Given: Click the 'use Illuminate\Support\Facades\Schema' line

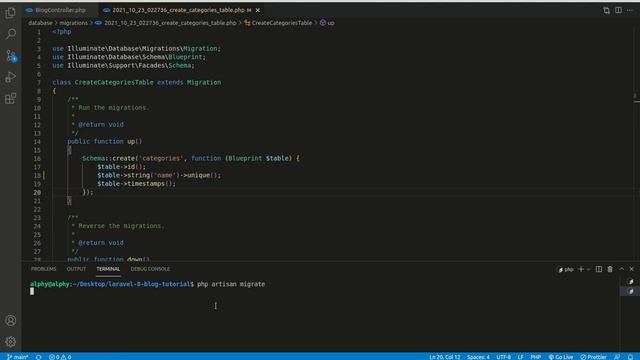Looking at the screenshot, I should [123, 66].
